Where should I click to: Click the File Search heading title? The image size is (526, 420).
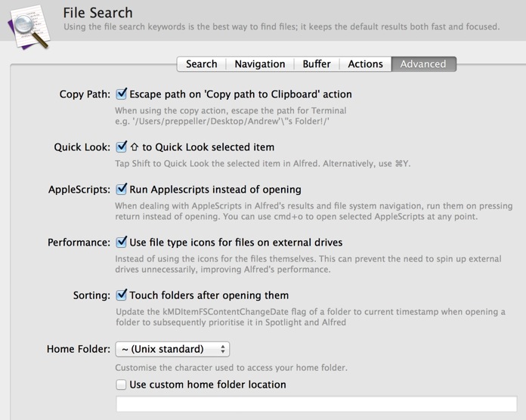click(x=97, y=13)
